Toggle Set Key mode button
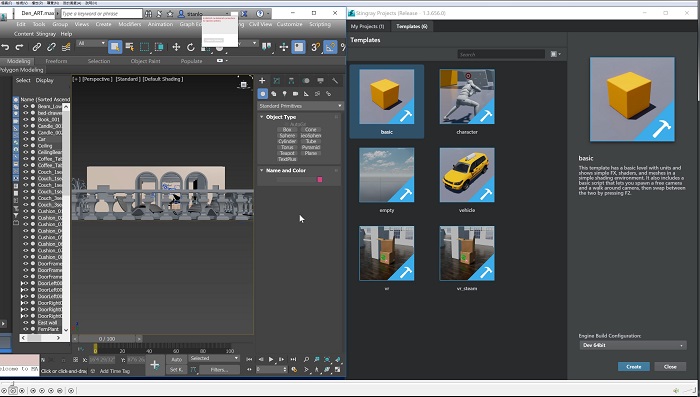 point(176,370)
